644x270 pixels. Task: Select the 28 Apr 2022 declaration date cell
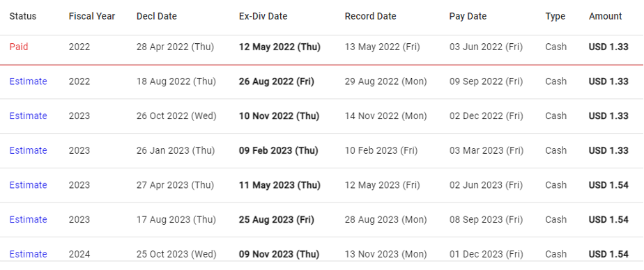176,47
